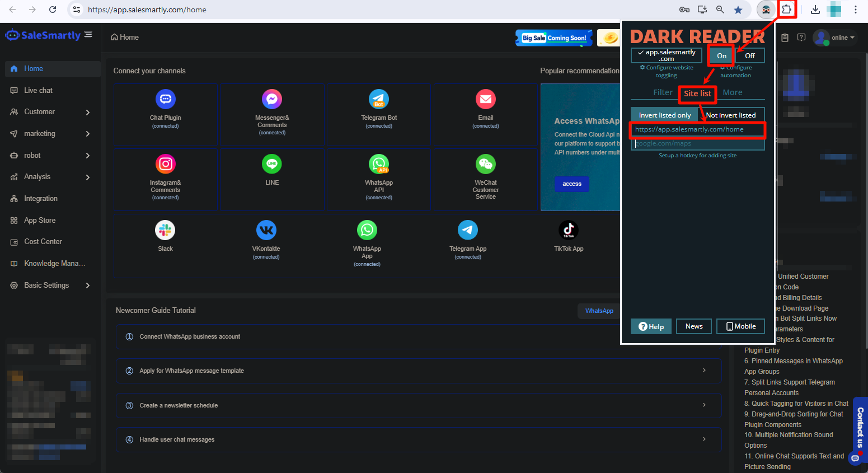Select the TikTok App channel icon
868x473 pixels.
pyautogui.click(x=569, y=230)
